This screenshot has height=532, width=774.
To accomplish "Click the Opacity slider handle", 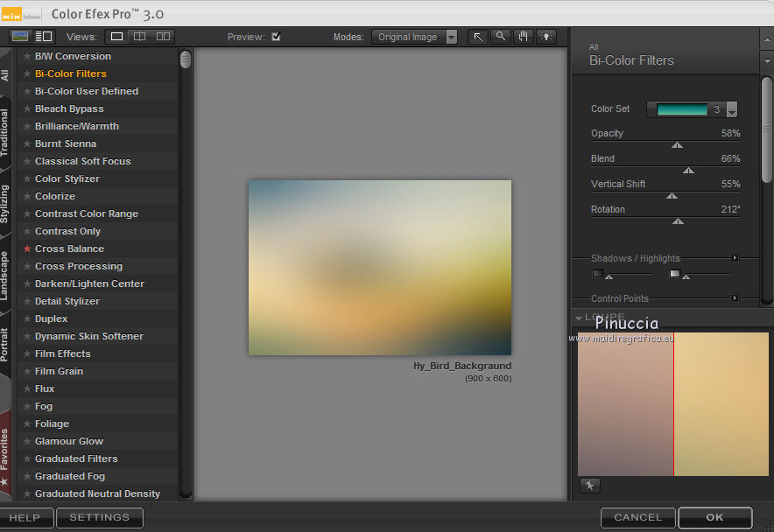I will (x=677, y=145).
